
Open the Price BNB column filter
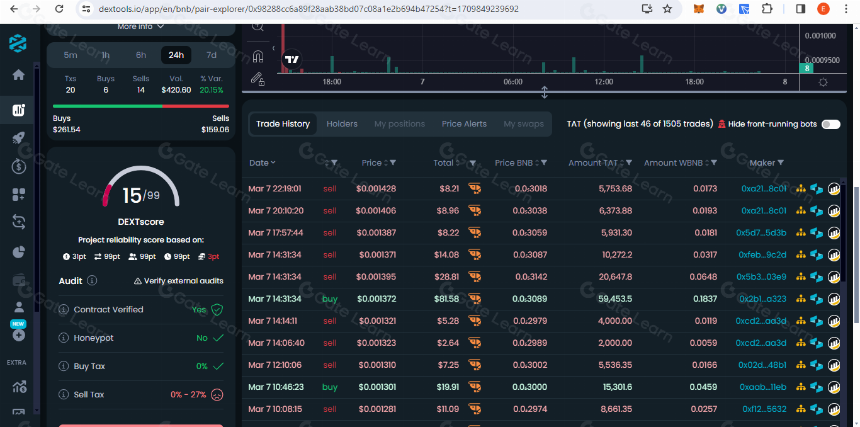544,163
